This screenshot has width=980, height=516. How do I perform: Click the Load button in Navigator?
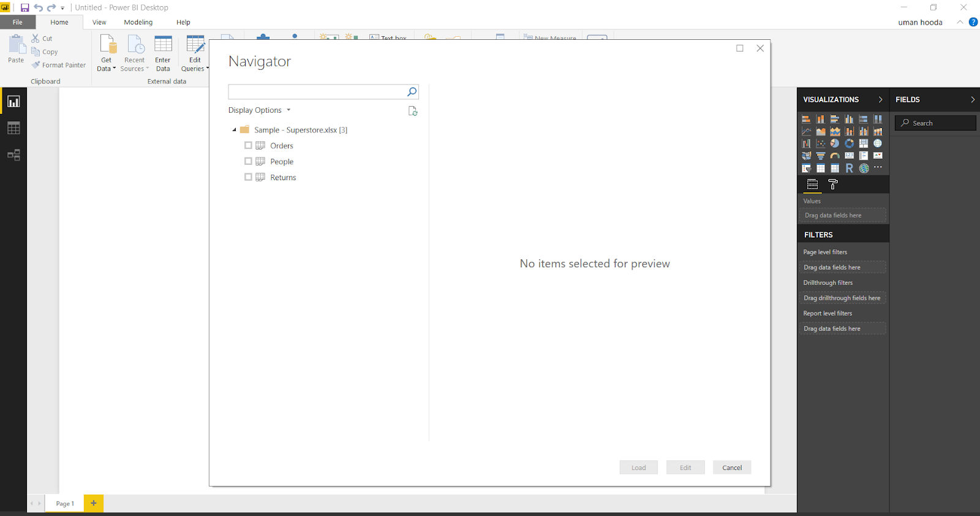tap(639, 468)
